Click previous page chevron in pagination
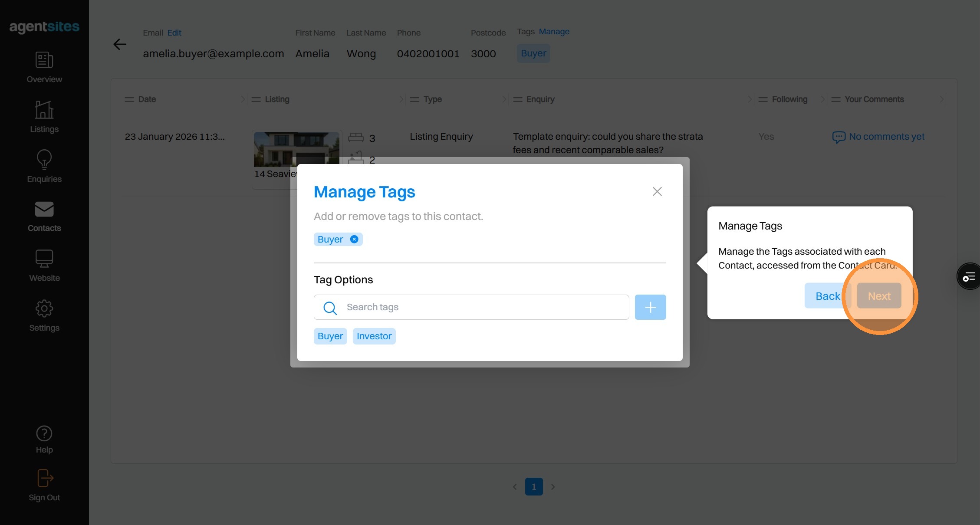980x525 pixels. [x=515, y=487]
